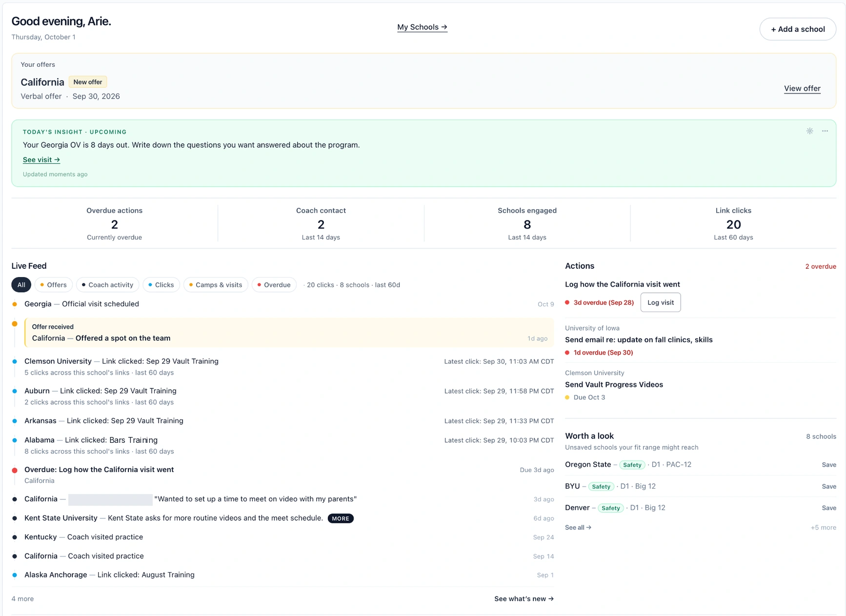846x616 pixels.
Task: Open the Overdue actions stat card
Action: [x=114, y=224]
